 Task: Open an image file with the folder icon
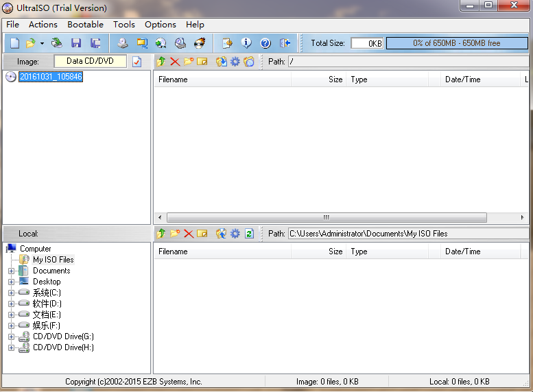click(31, 43)
